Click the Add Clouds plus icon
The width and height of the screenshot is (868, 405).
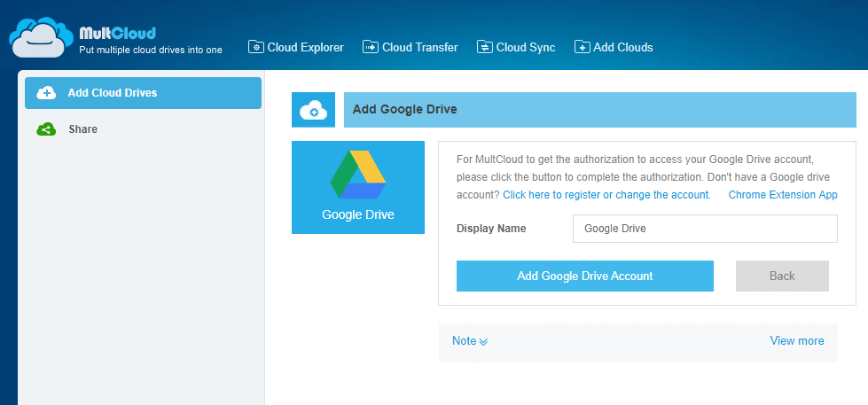(x=583, y=47)
